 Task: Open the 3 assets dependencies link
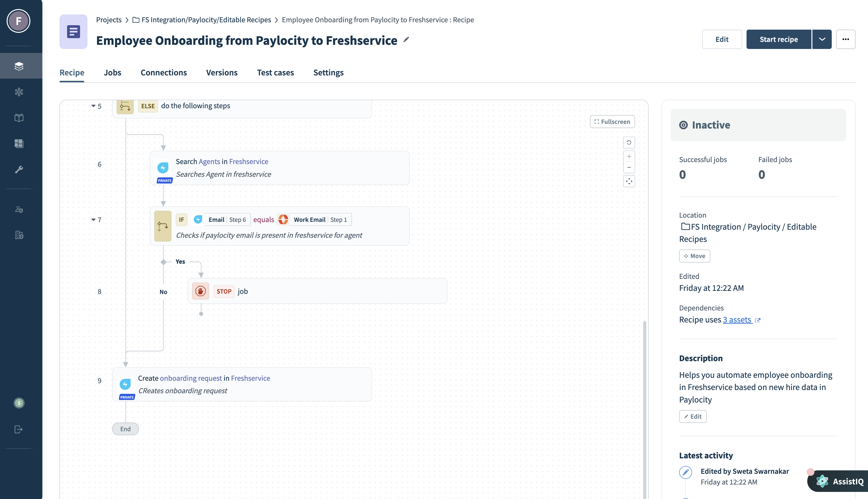point(737,320)
